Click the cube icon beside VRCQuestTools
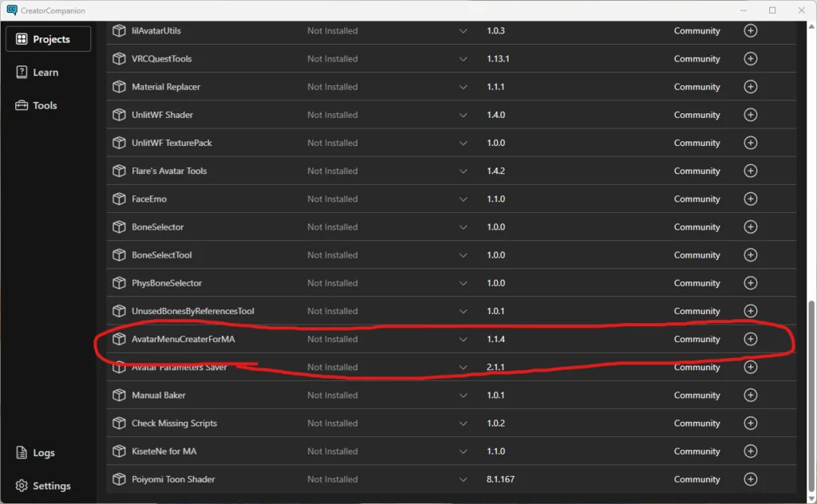 [x=120, y=59]
